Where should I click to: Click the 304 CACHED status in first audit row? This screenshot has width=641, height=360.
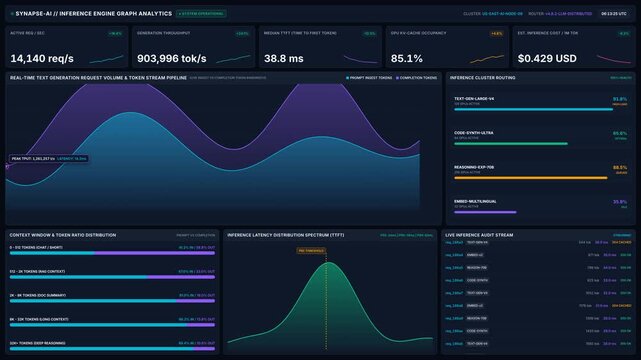tap(621, 242)
